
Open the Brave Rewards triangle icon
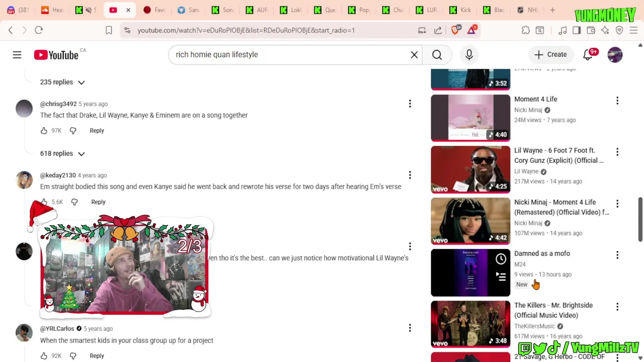click(472, 30)
